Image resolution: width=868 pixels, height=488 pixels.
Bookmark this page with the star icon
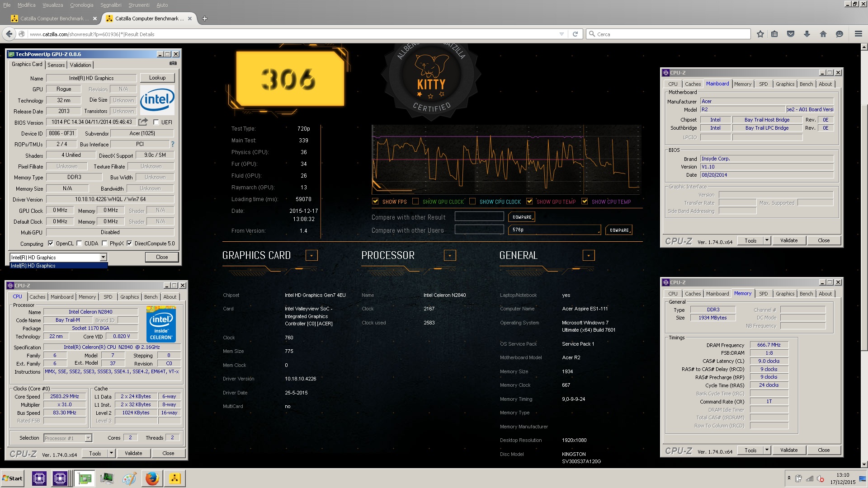click(760, 34)
